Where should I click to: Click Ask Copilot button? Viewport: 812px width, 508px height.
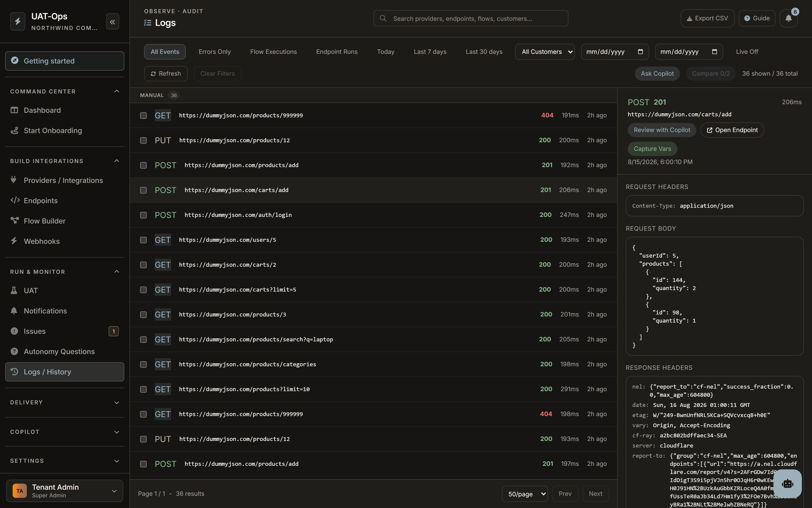pos(657,74)
